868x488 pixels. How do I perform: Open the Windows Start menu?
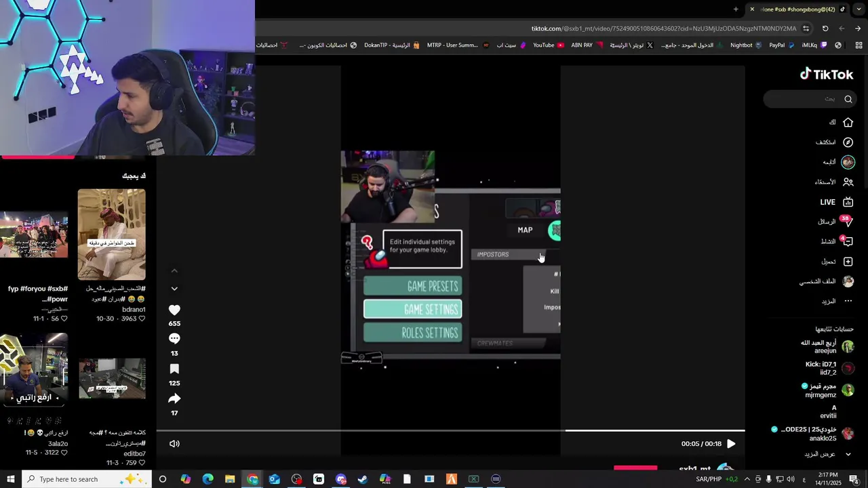click(10, 479)
